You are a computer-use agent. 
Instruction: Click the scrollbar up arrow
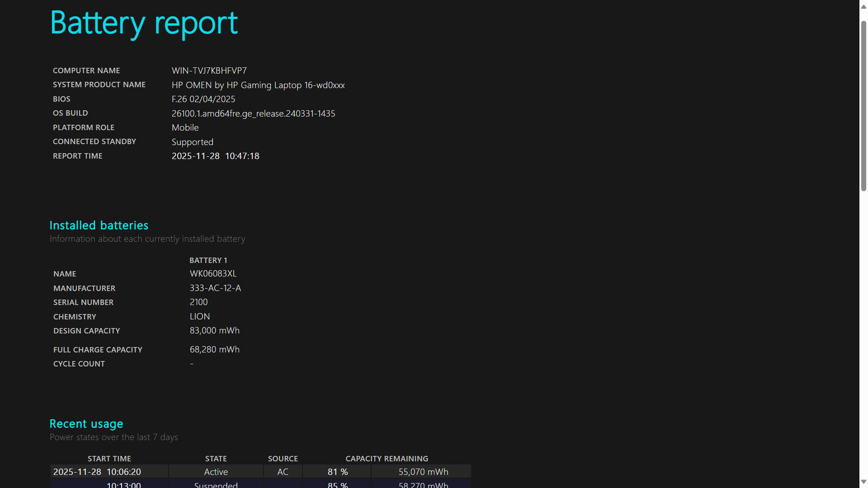pos(863,7)
